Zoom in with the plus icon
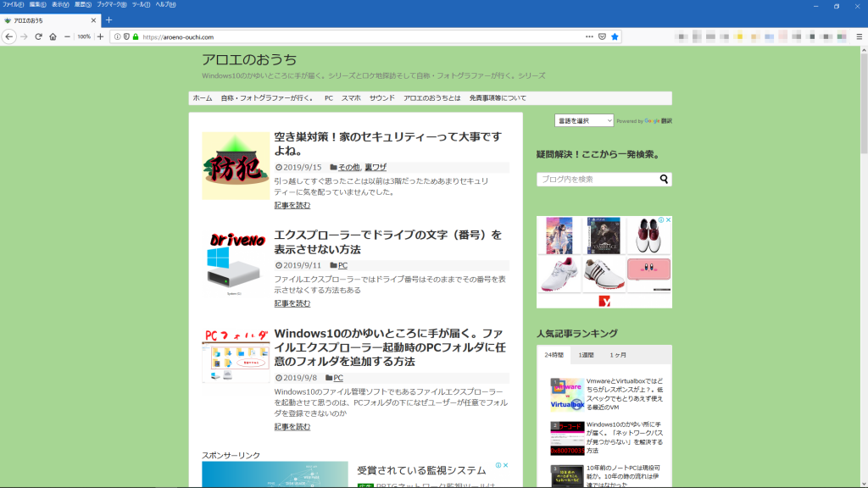This screenshot has height=488, width=868. point(100,37)
